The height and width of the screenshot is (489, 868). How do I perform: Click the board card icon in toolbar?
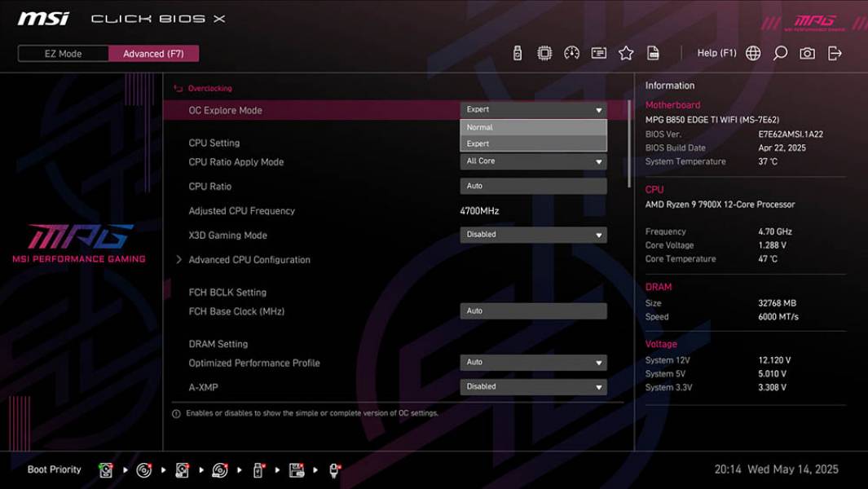[x=598, y=53]
